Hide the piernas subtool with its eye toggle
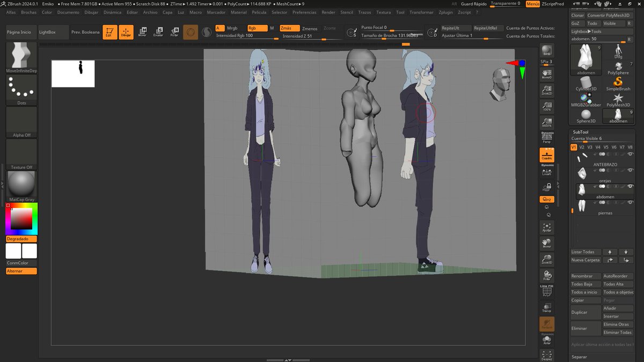The width and height of the screenshot is (644, 362). 631,202
